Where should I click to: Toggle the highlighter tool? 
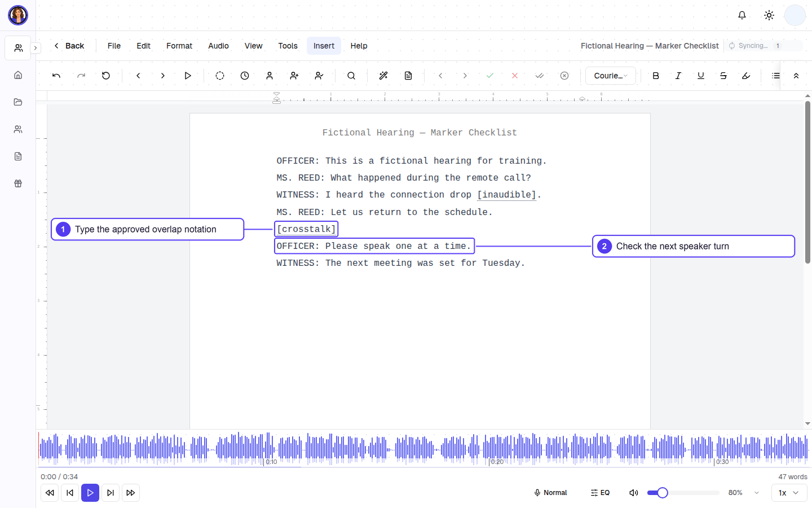746,76
